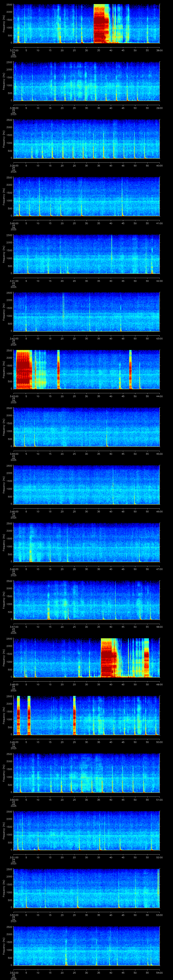The height and width of the screenshot is (980, 173).
Task: Open the 3:50:00 spectrogram panel
Action: pyautogui.click(x=87, y=773)
